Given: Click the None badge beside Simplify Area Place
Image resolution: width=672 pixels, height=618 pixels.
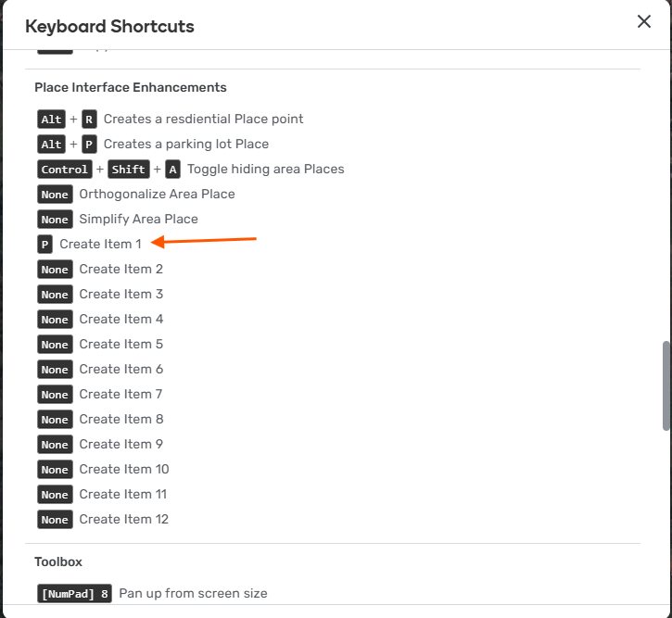Looking at the screenshot, I should [55, 220].
